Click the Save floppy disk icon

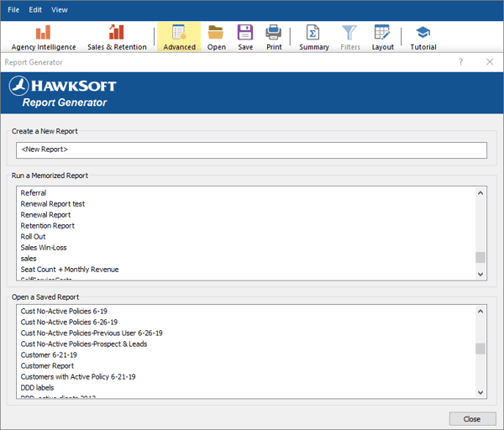pyautogui.click(x=245, y=37)
